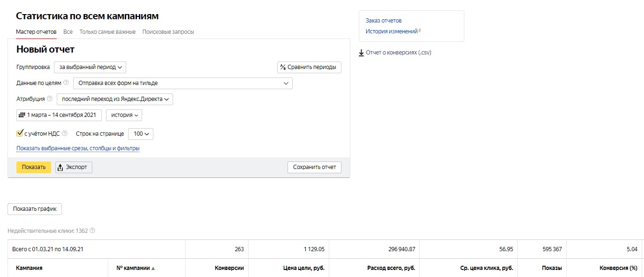Viewport: 644px width, 277px height.
Task: Click help icon next to Атрибуция
Action: click(50, 99)
